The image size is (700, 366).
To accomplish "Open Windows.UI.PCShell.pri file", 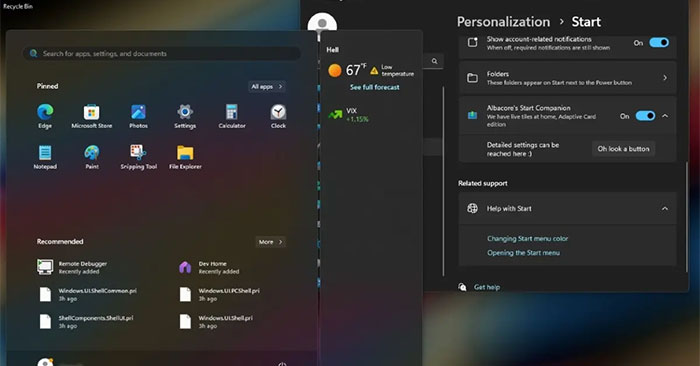I will tap(221, 295).
